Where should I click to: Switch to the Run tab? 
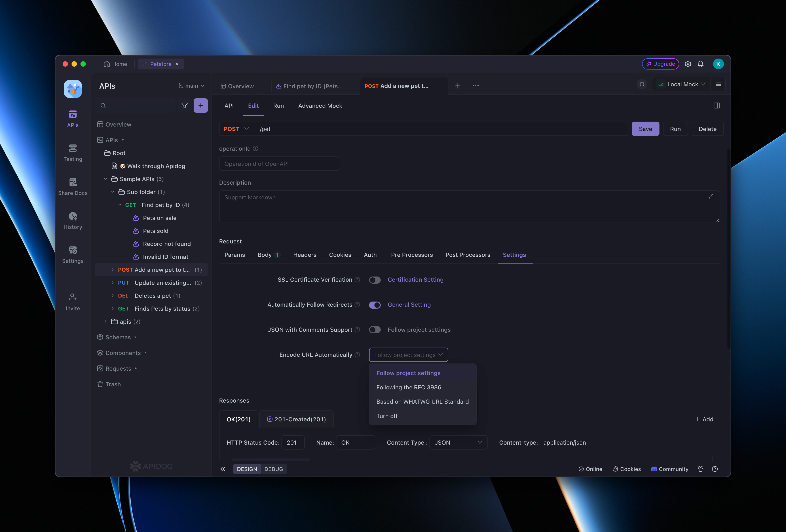coord(278,106)
